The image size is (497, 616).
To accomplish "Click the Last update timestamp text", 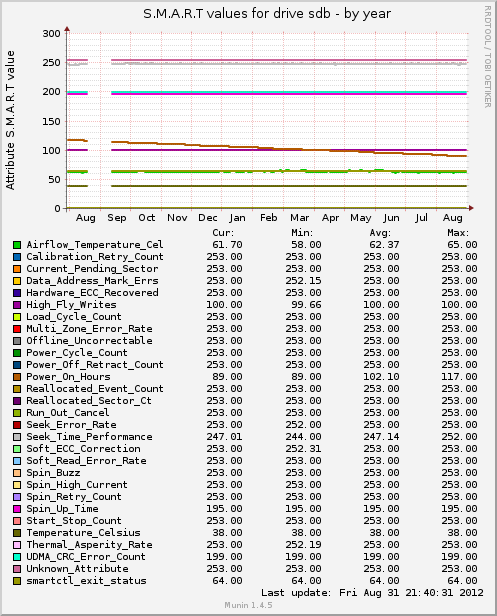I will point(372,592).
